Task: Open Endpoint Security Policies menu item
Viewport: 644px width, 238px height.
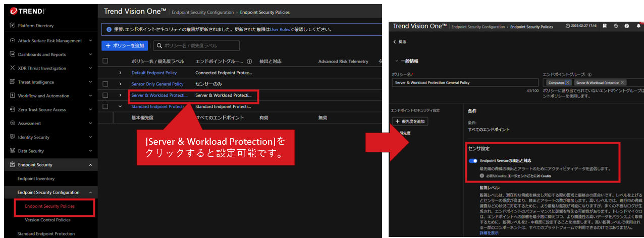Action: click(50, 206)
